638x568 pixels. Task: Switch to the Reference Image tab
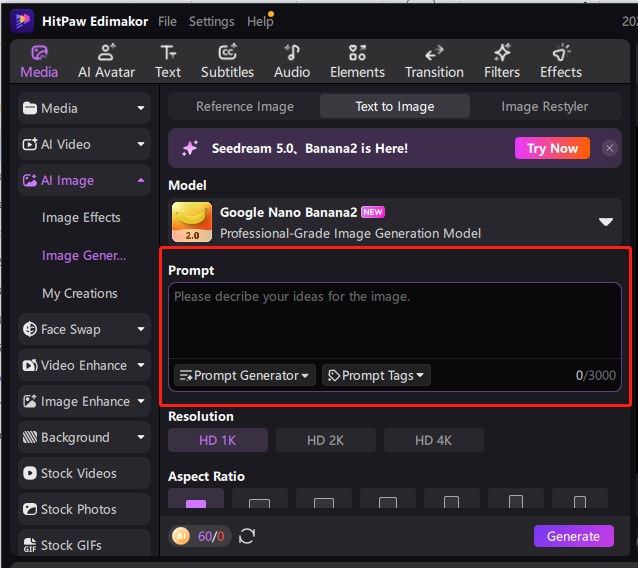coord(245,107)
